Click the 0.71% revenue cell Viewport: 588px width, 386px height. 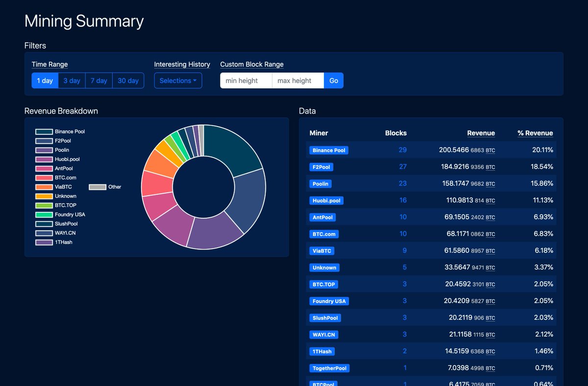(x=544, y=367)
